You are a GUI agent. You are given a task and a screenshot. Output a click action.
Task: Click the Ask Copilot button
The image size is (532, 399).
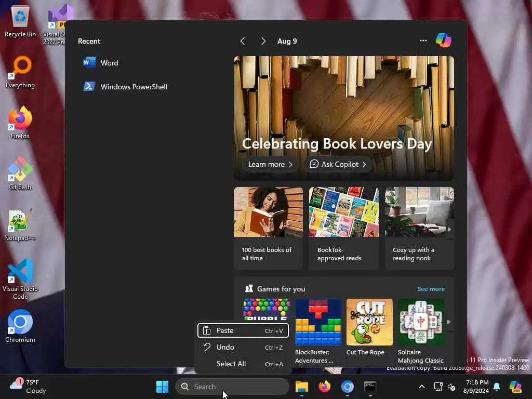[x=338, y=165]
